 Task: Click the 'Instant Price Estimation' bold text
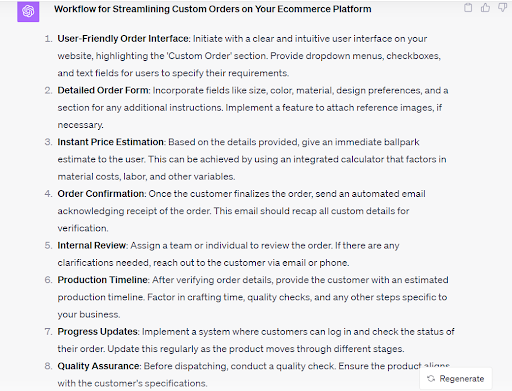(110, 142)
